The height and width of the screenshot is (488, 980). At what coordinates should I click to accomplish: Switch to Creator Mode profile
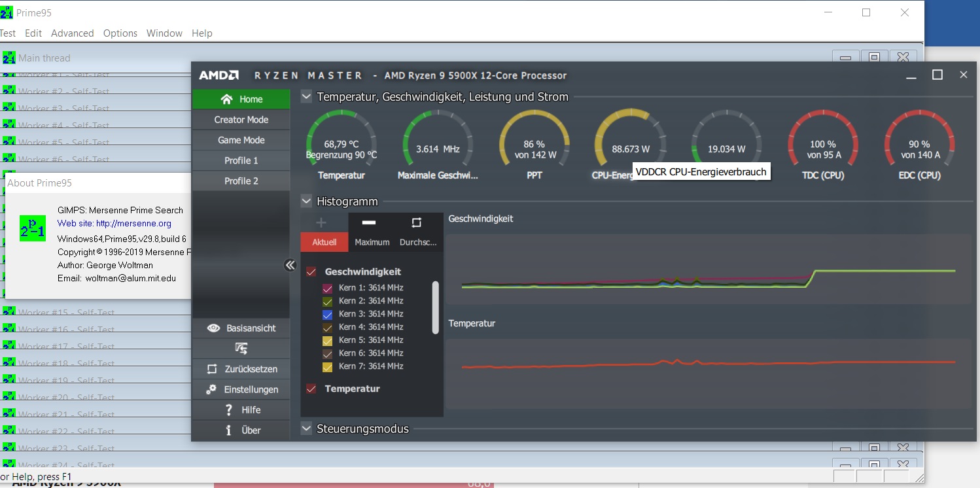click(x=241, y=120)
